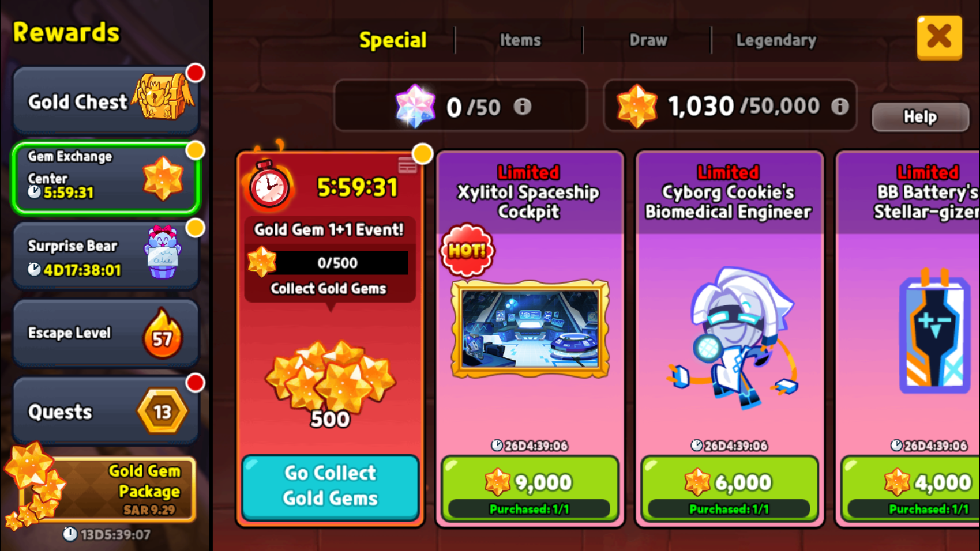980x551 pixels.
Task: Open the Surprise Bear offer
Action: [x=106, y=256]
